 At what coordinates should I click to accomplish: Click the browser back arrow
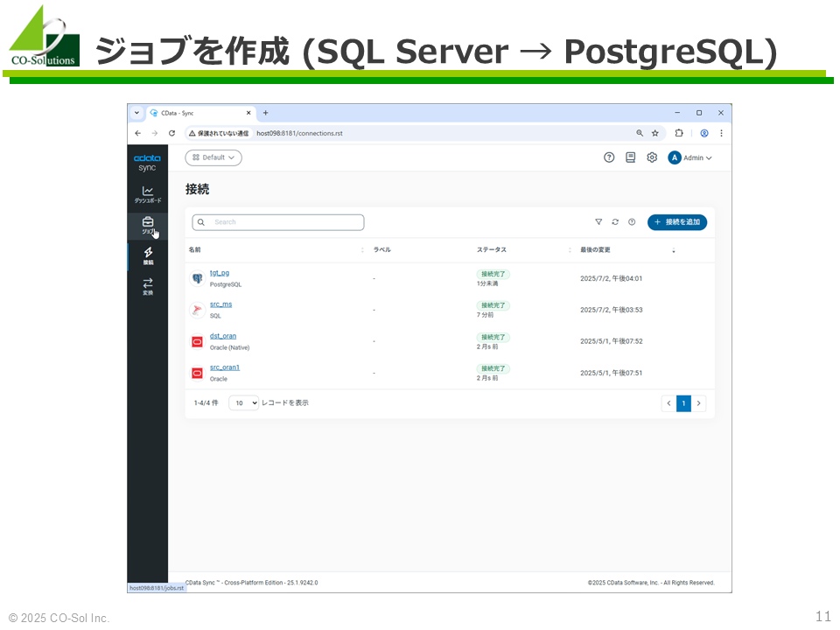pos(138,133)
